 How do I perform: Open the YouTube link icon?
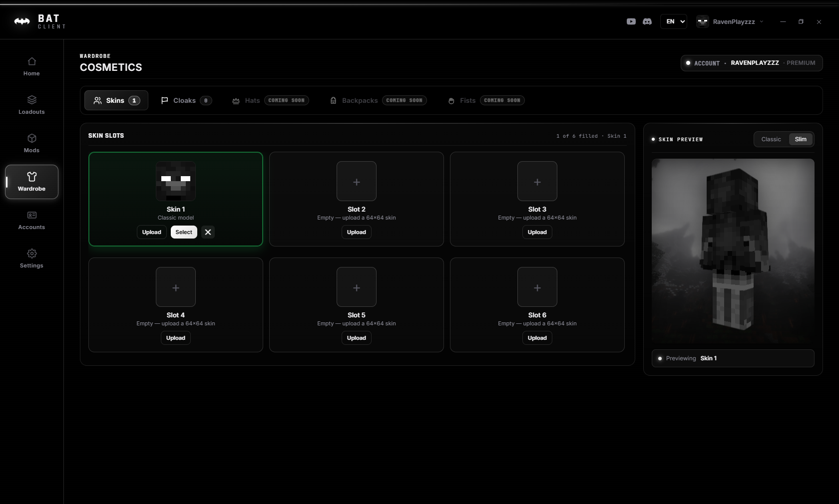point(631,21)
